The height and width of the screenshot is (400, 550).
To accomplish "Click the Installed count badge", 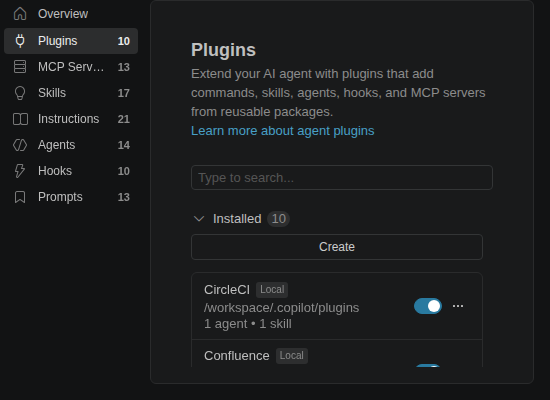I will (x=279, y=219).
